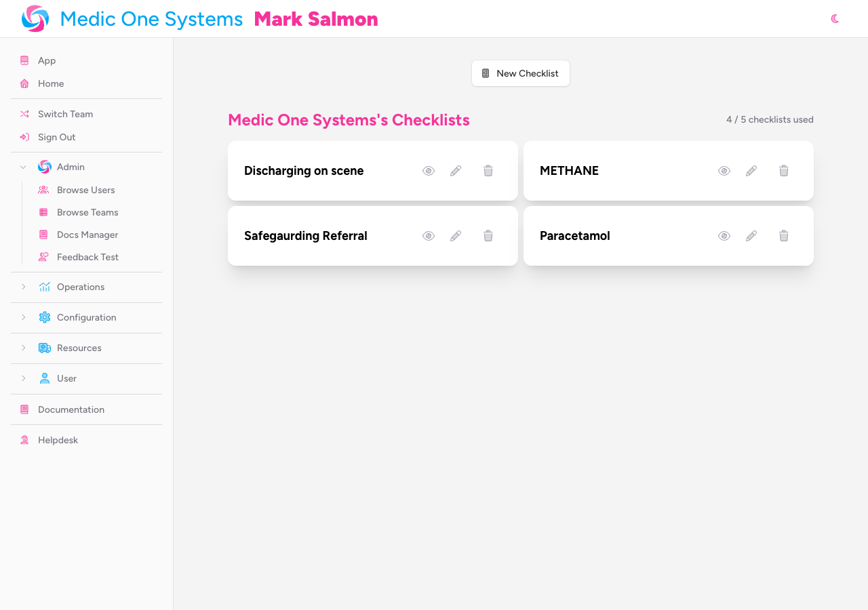Expand the Configuration section
The height and width of the screenshot is (610, 868).
click(23, 317)
